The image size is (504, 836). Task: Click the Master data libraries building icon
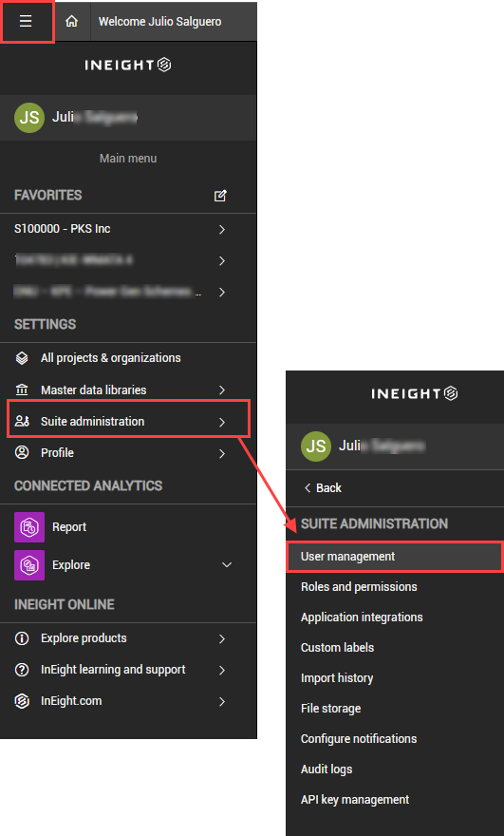click(x=22, y=390)
